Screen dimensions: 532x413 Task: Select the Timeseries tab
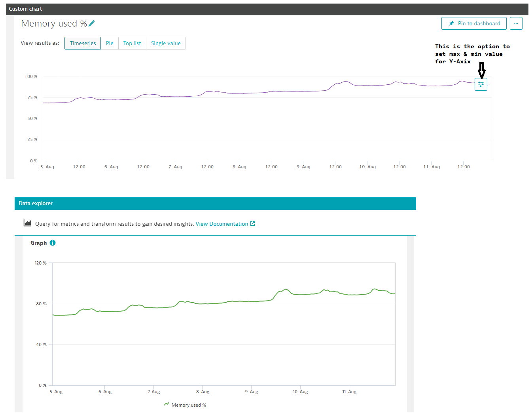82,43
